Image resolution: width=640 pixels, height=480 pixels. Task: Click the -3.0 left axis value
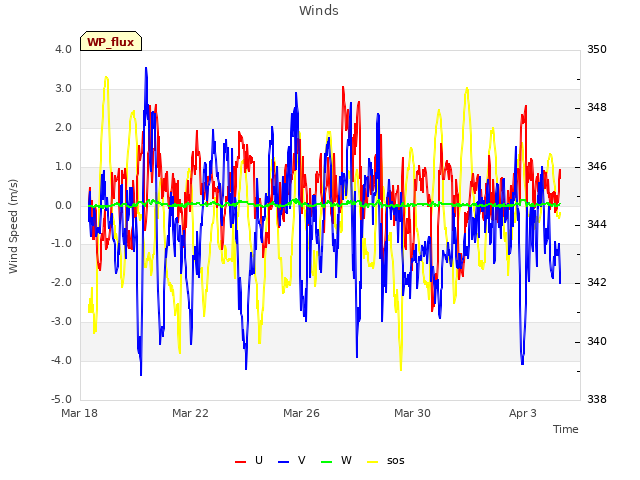click(61, 322)
